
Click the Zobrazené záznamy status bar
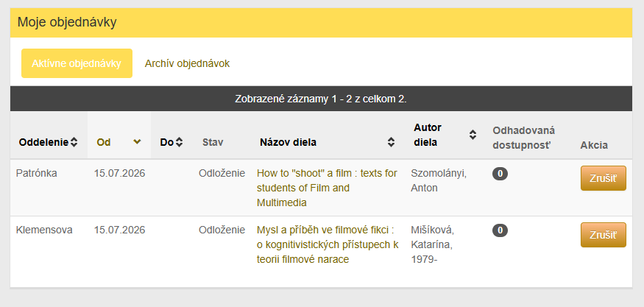click(x=321, y=99)
